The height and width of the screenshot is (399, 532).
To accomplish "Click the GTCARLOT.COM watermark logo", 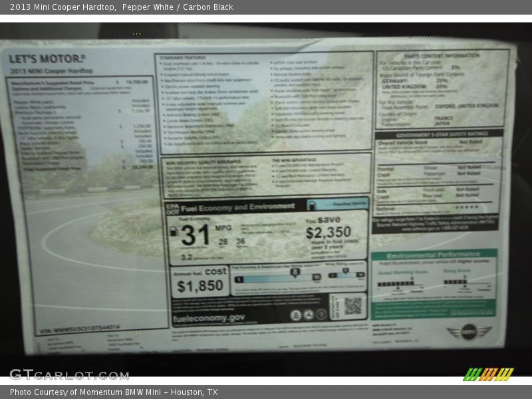I will coord(69,374).
